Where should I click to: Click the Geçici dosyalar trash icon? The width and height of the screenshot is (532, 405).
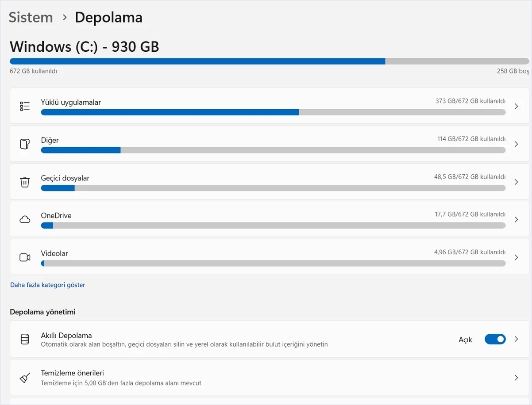click(25, 182)
